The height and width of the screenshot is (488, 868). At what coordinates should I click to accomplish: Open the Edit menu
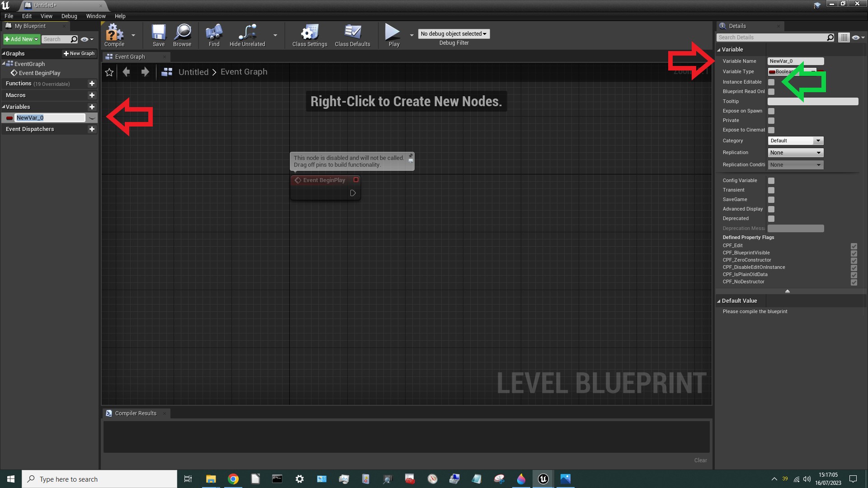(27, 16)
